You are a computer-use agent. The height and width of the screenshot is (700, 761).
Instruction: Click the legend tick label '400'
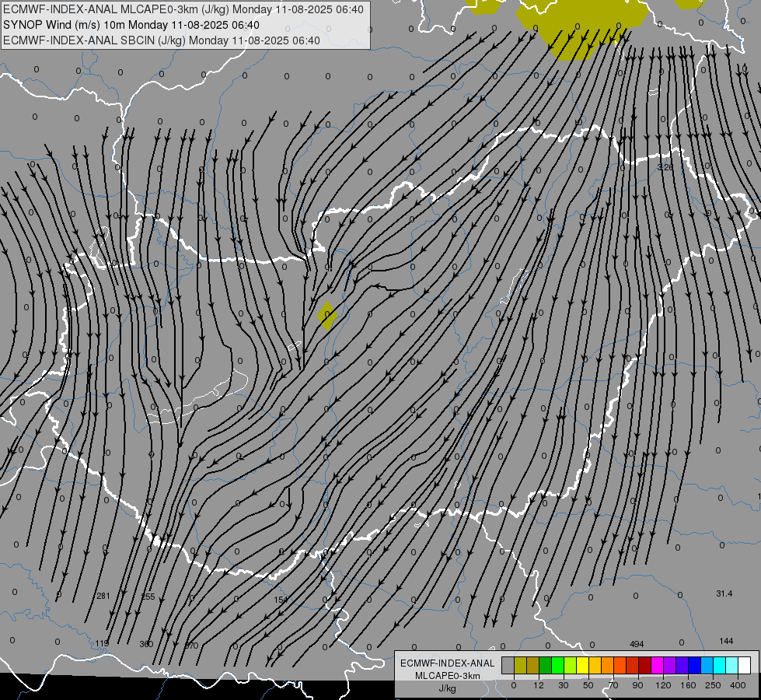(738, 685)
